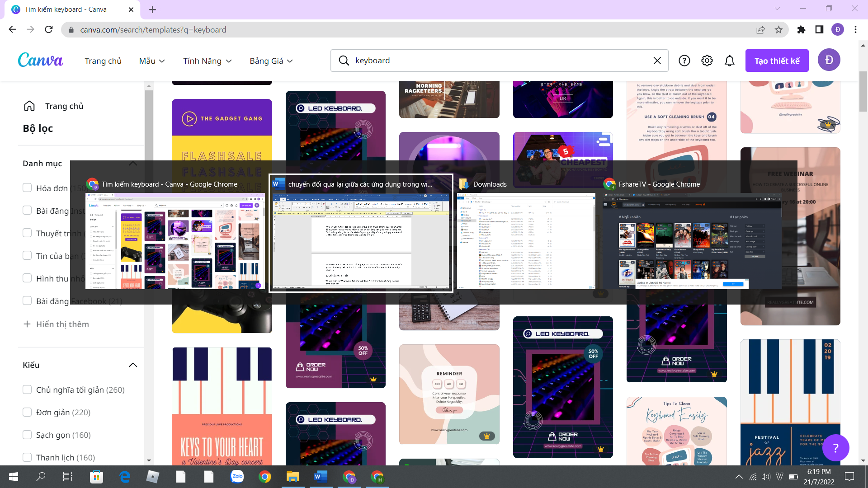Show hidden system tray icons chevron
Viewport: 868px width, 488px height.
739,477
